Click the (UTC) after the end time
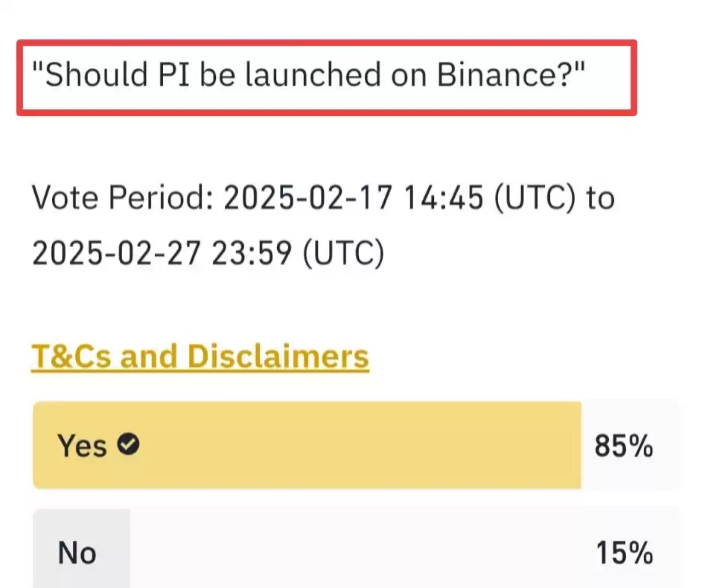The width and height of the screenshot is (705, 588). point(343,254)
